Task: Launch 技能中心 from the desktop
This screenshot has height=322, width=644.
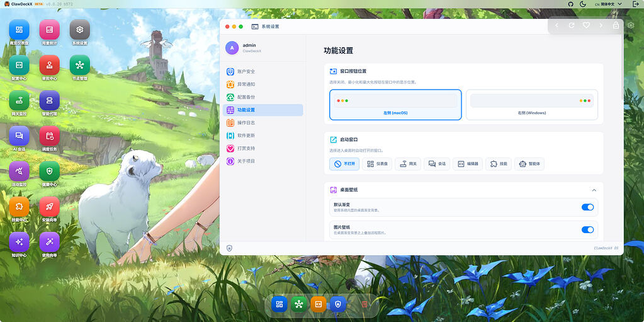Action: pos(20,207)
